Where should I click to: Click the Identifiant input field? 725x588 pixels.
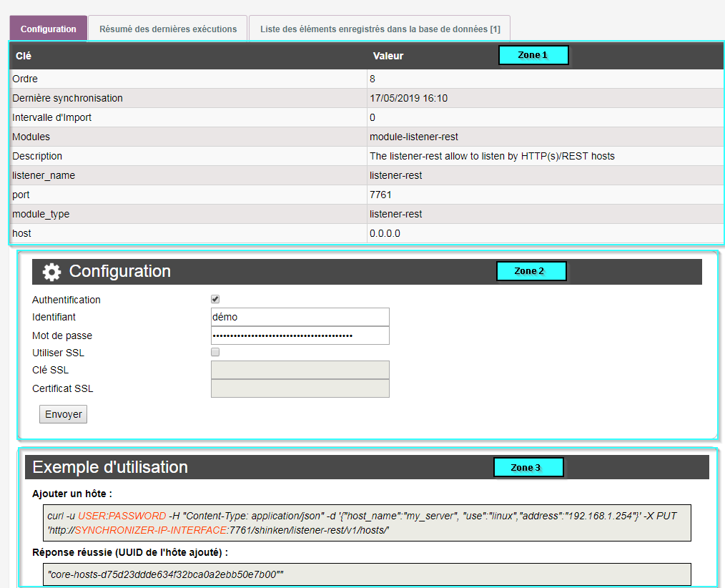pos(300,317)
